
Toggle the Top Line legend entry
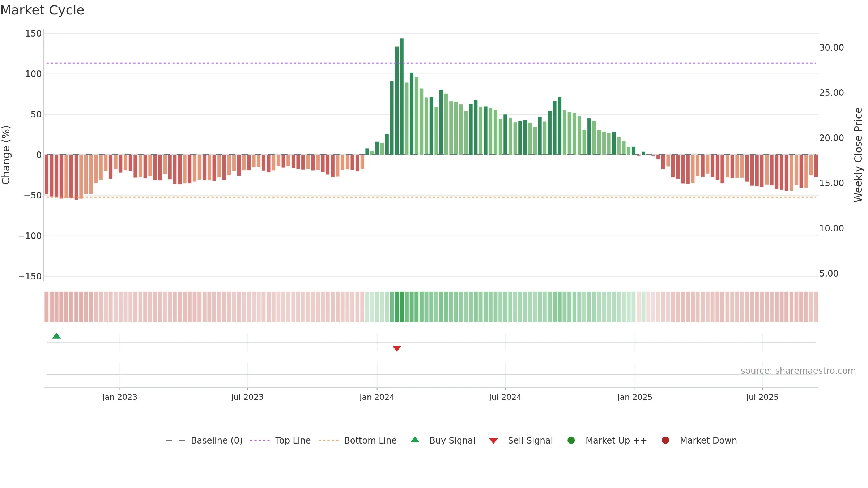280,440
